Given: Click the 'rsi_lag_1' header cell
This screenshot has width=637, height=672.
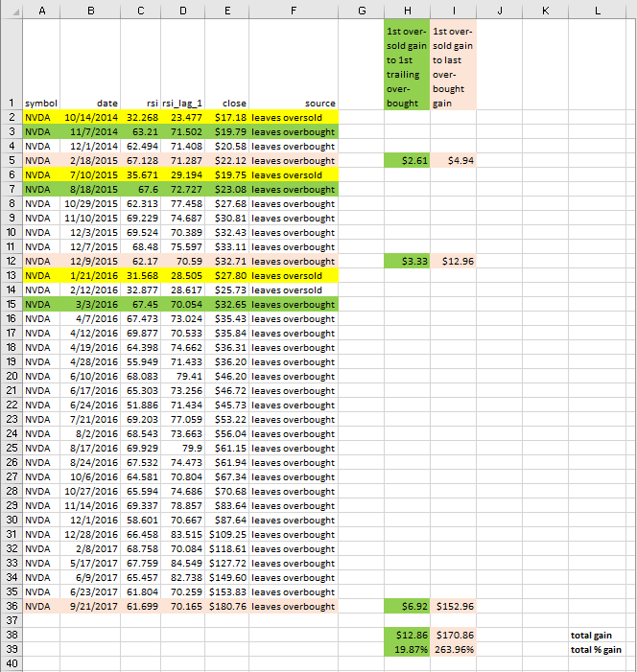Looking at the screenshot, I should 183,64.
